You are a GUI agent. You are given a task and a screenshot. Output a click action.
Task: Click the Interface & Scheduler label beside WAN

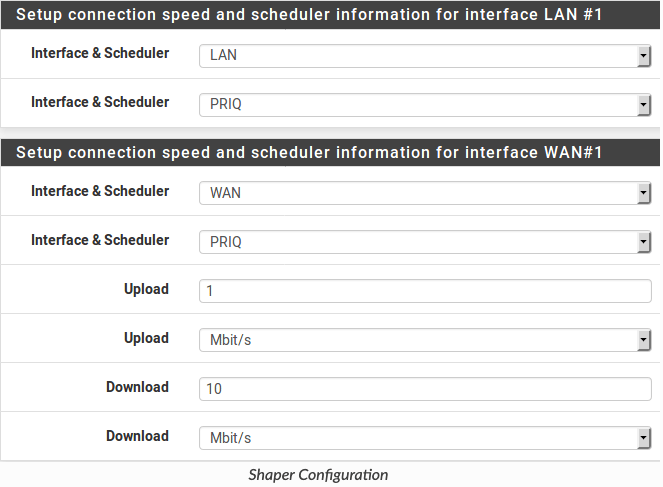(x=100, y=191)
